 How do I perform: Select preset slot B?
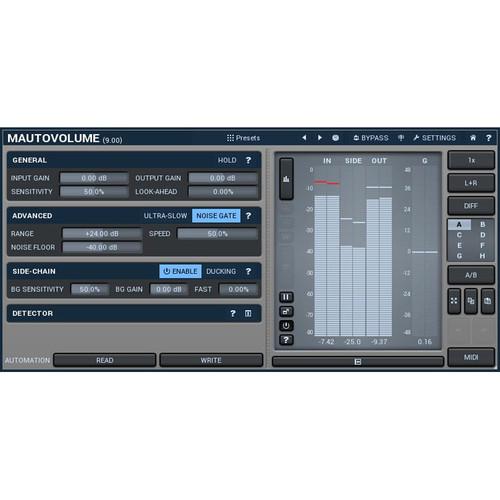(482, 225)
